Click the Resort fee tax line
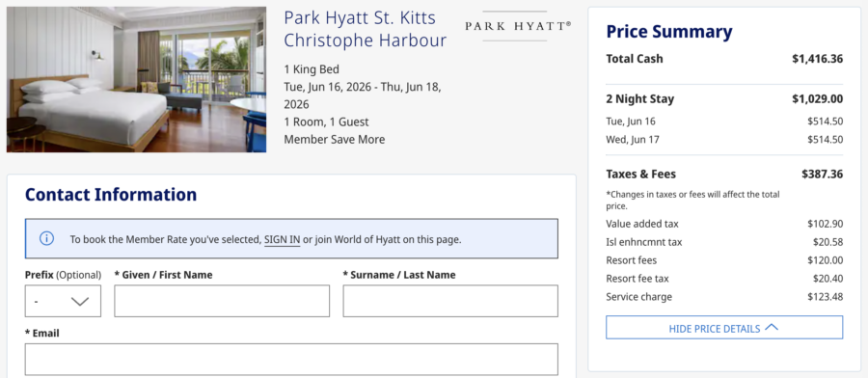Screen dimensions: 868x378 pyautogui.click(x=724, y=279)
